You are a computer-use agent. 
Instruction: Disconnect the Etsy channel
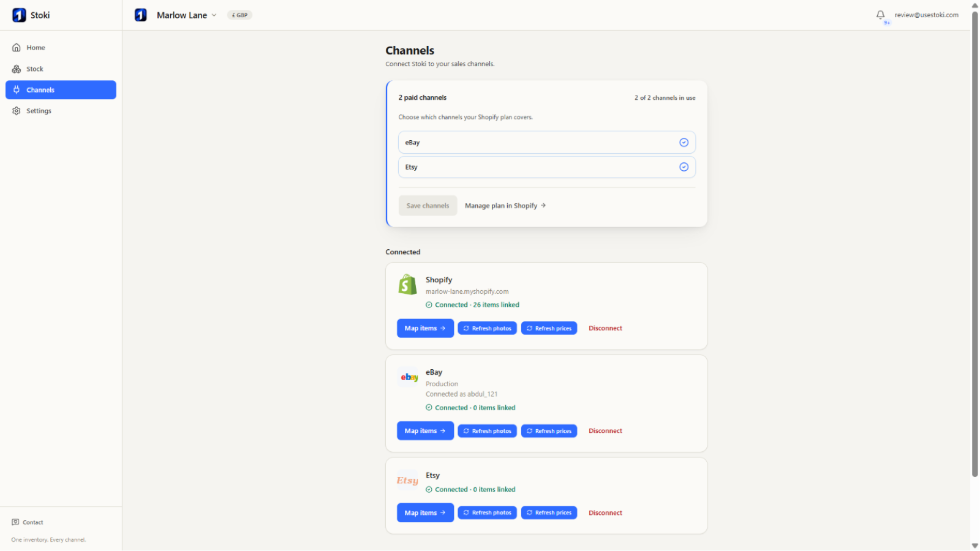point(605,513)
